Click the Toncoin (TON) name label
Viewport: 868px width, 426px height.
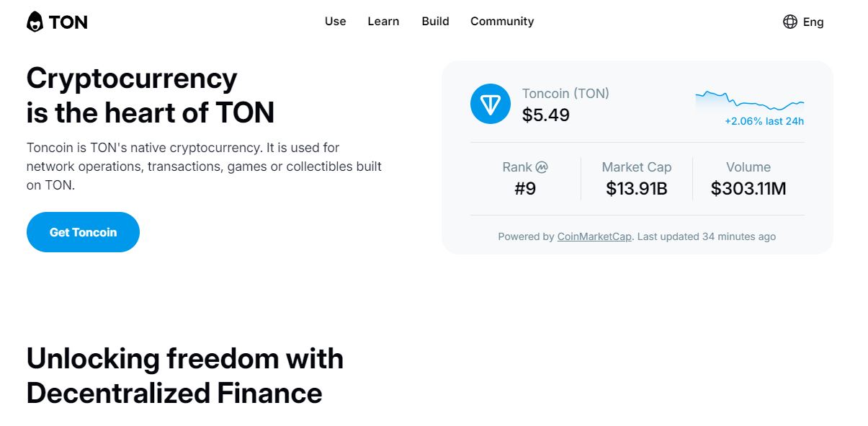click(x=565, y=94)
